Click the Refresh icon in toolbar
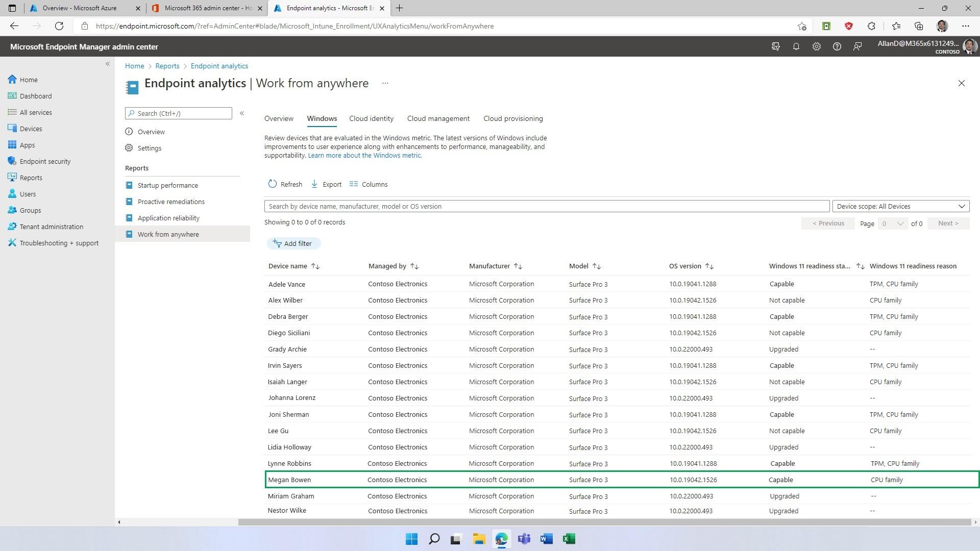The width and height of the screenshot is (980, 551). [x=273, y=184]
